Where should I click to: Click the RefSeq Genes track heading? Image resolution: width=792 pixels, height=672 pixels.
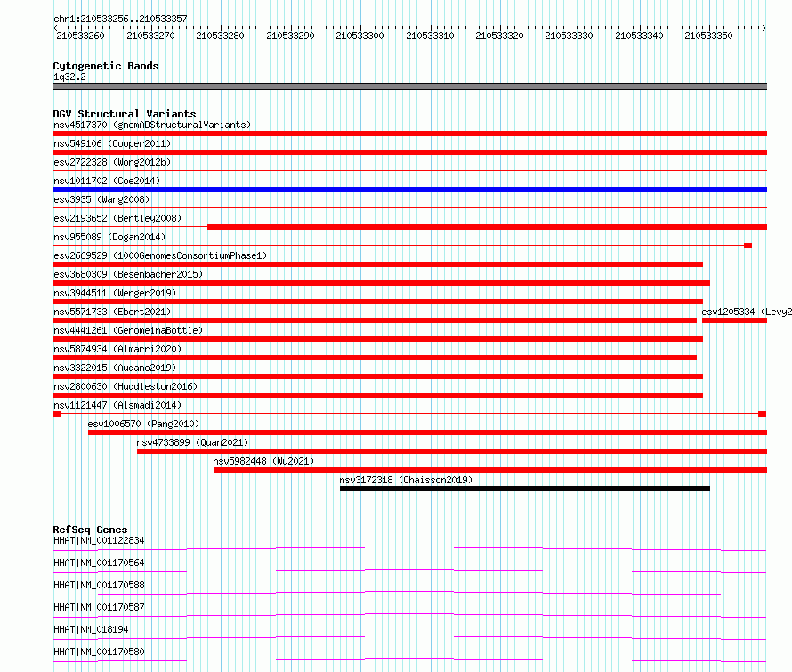91,530
